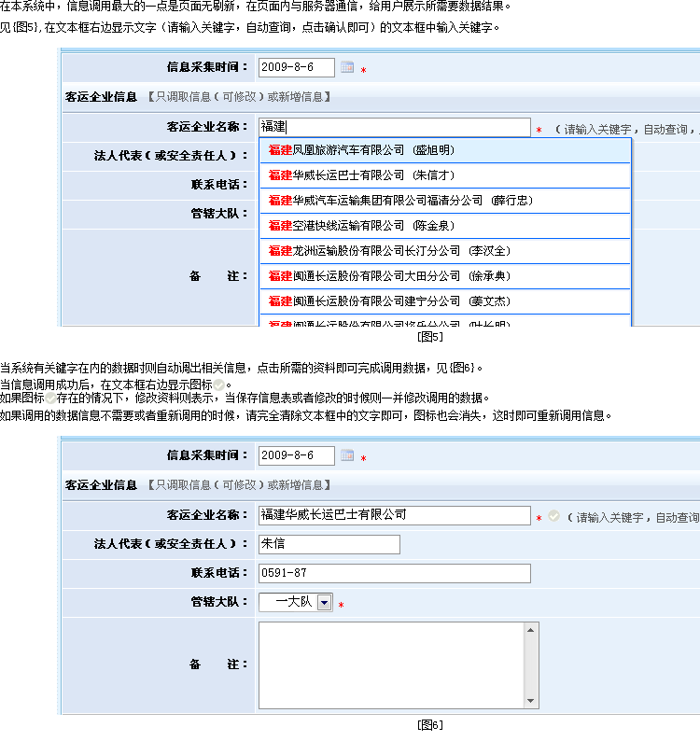This screenshot has height=741, width=700.
Task: Click company name field 福建华威长运巴士有限公司
Action: point(394,515)
